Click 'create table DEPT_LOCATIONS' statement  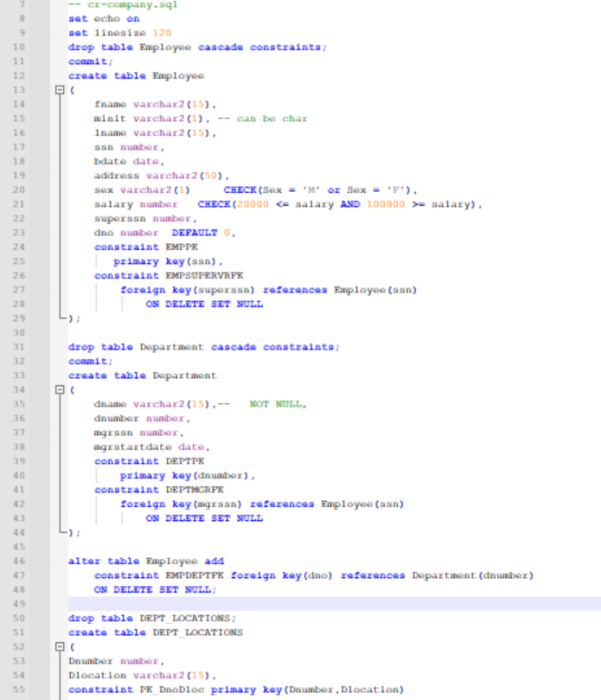156,633
